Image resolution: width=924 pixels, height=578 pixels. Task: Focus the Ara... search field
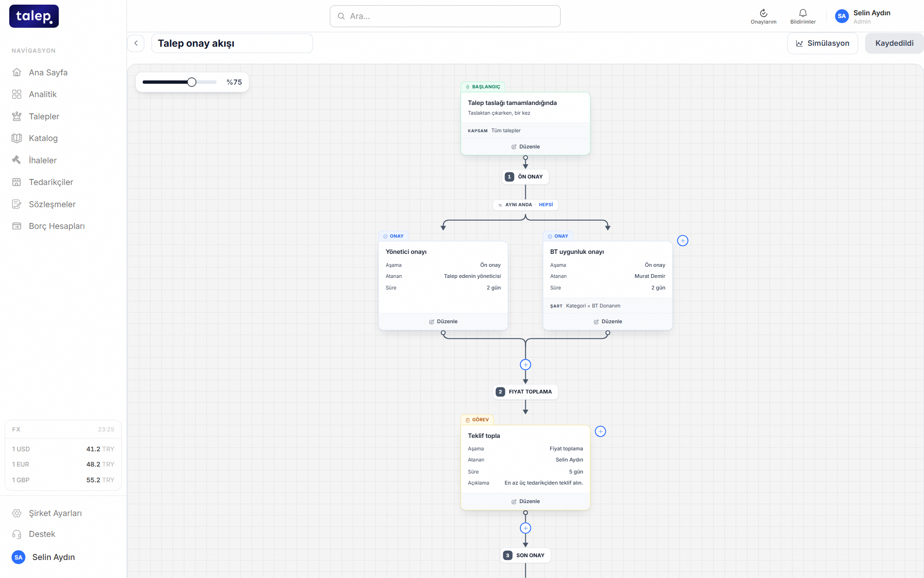point(445,16)
